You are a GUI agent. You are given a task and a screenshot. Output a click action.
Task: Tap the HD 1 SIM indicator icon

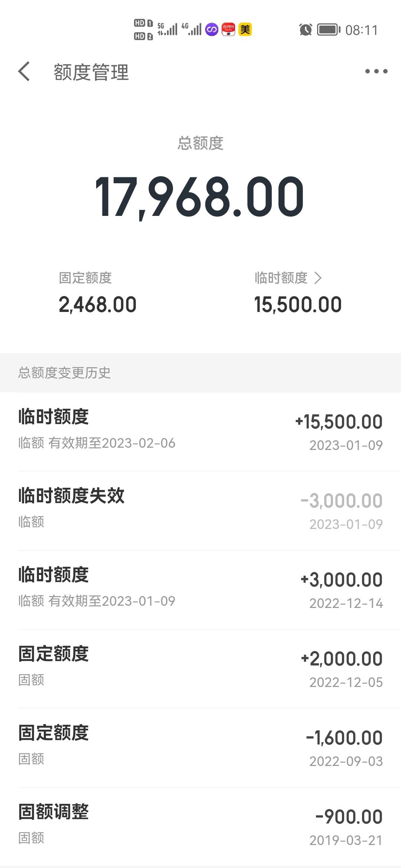[143, 23]
